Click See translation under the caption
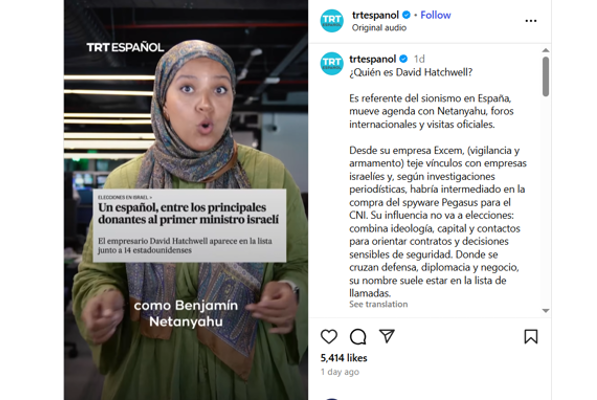The image size is (597, 400). (378, 304)
